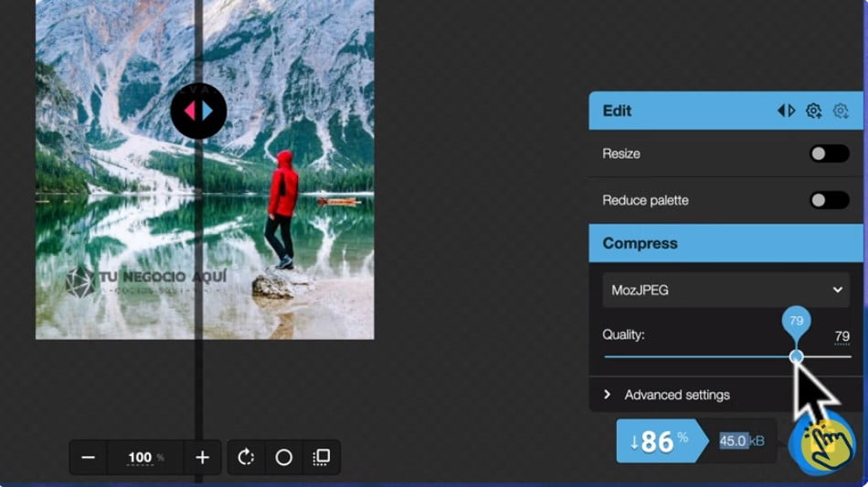Click the Resize label
This screenshot has width=868, height=487.
point(621,154)
